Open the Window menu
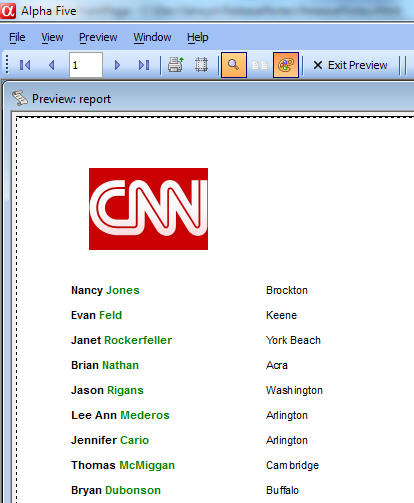This screenshot has height=503, width=414. [152, 37]
